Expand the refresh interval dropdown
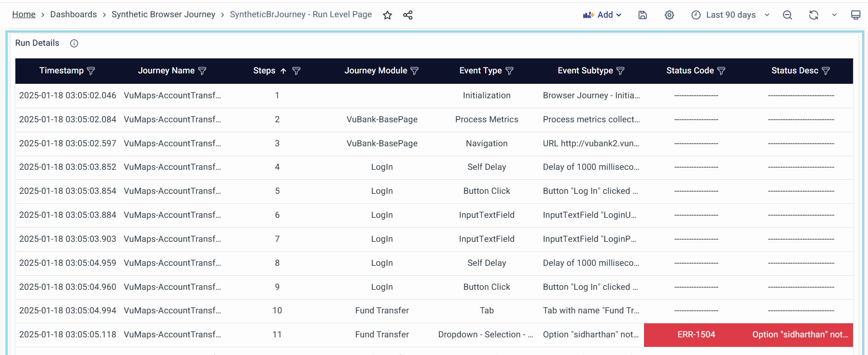 tap(834, 15)
